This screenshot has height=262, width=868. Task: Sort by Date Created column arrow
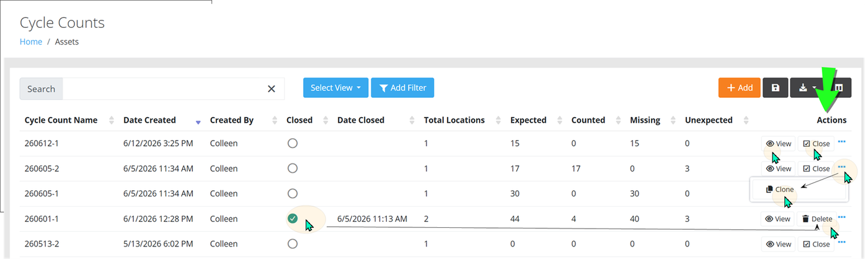click(198, 122)
